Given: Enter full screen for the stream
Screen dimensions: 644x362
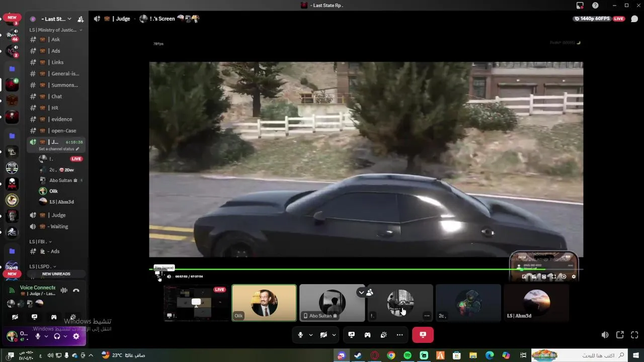Looking at the screenshot, I should (x=634, y=335).
